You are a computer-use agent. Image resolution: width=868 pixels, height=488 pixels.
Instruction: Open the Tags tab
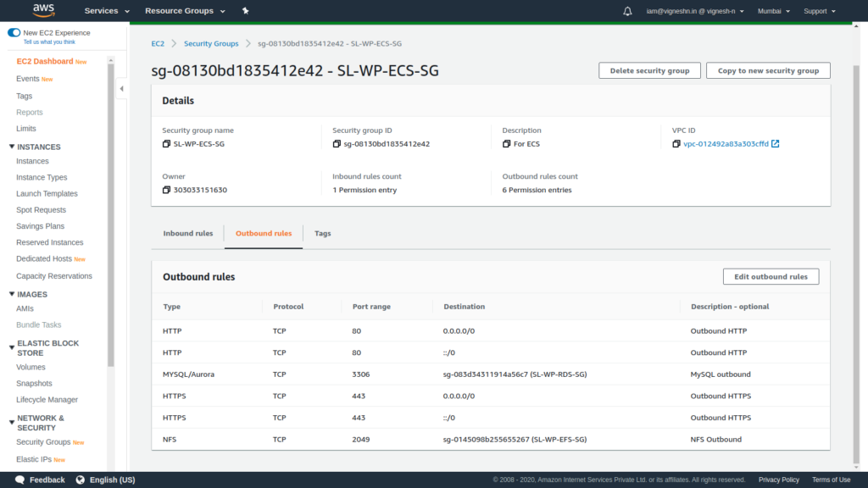[x=322, y=234]
